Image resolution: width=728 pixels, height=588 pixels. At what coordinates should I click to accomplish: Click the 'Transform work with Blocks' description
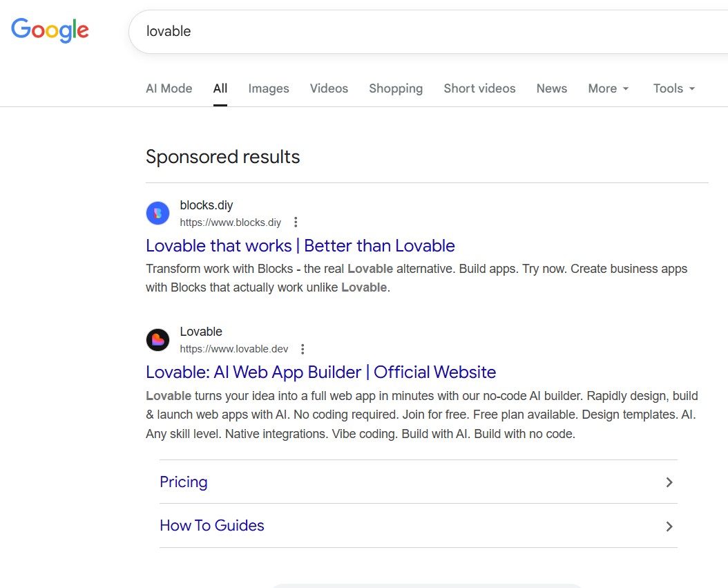(x=416, y=278)
